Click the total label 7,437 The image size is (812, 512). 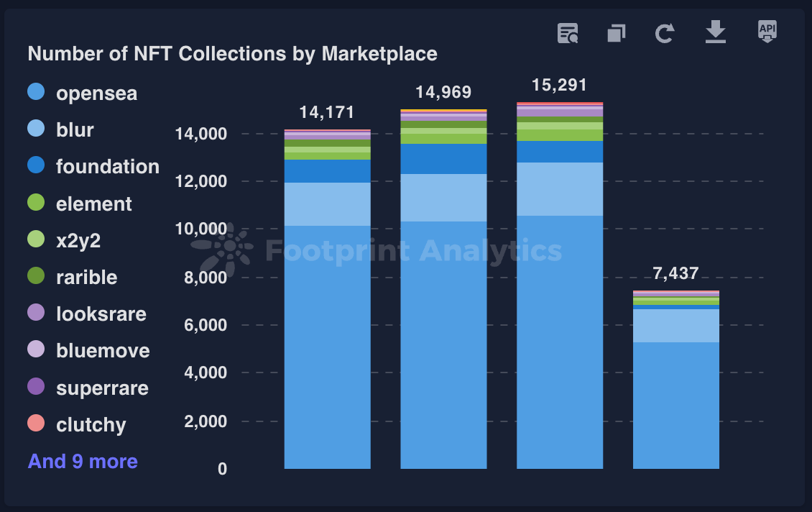click(675, 273)
